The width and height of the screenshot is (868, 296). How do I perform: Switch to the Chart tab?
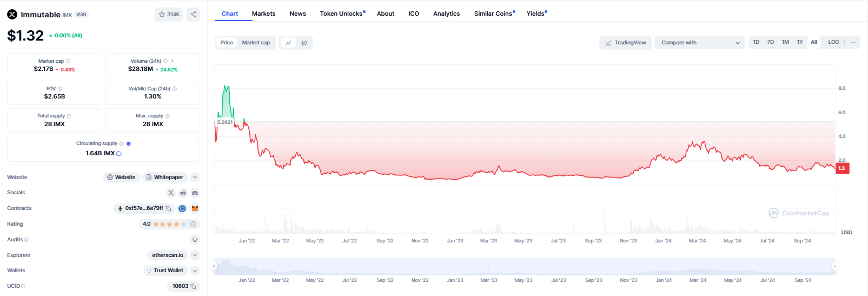pos(230,14)
